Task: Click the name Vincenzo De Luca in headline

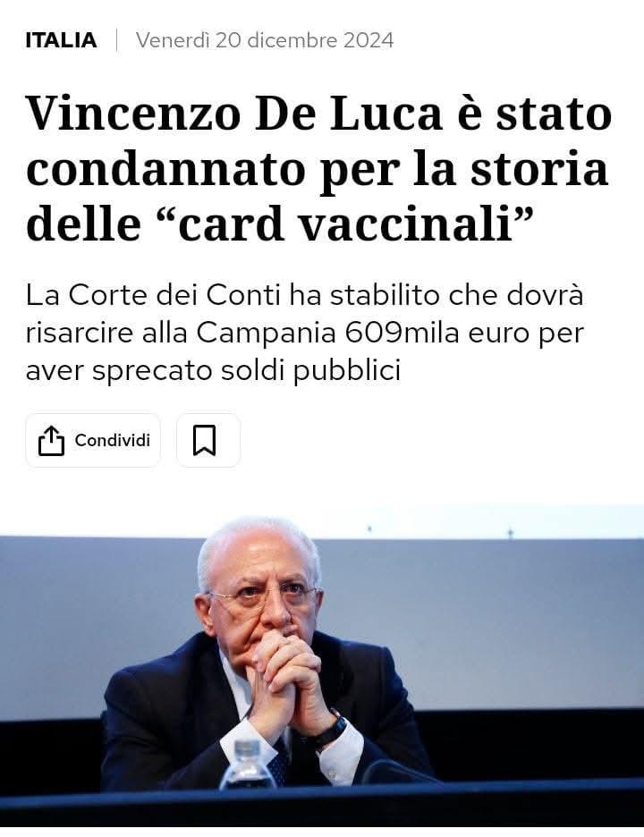Action: 234,114
